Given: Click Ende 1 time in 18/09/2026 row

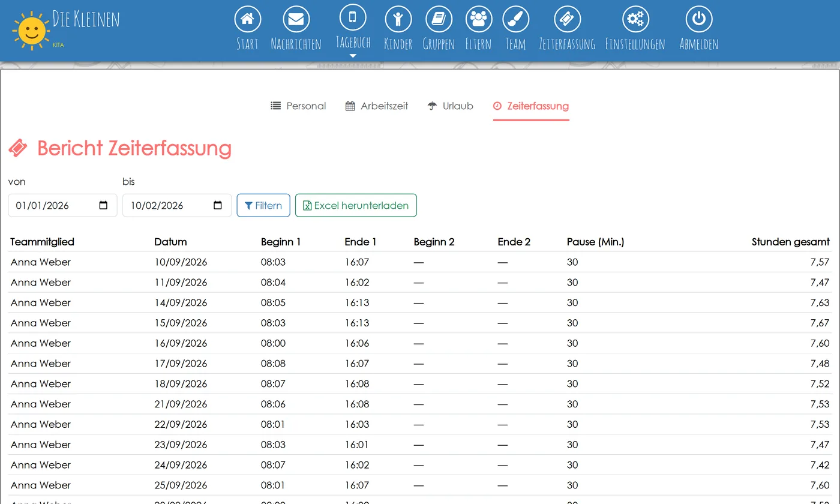Looking at the screenshot, I should pyautogui.click(x=357, y=384).
